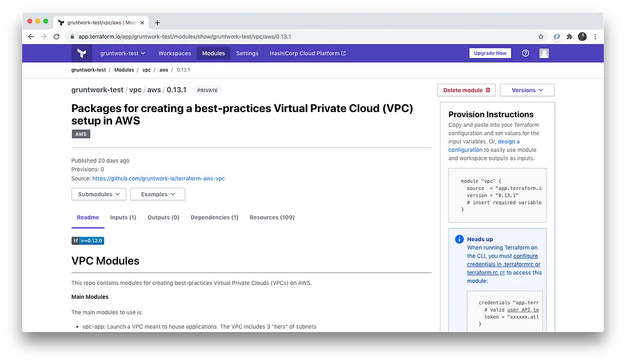Click the Terraform logo in navbar

click(x=82, y=53)
